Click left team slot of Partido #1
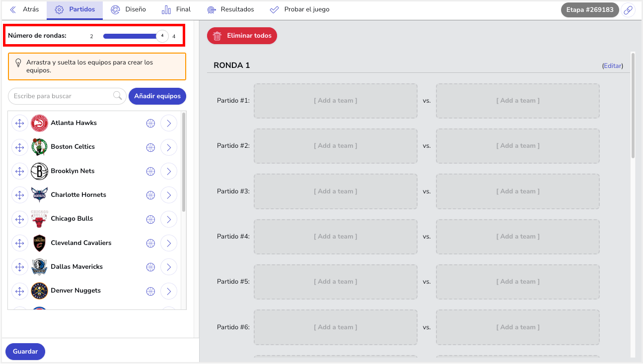 point(336,101)
